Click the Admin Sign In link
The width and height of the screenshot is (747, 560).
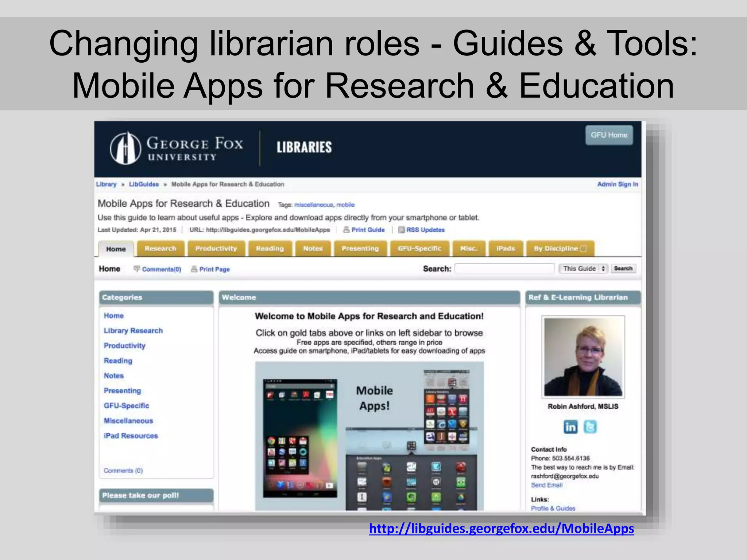tap(618, 184)
